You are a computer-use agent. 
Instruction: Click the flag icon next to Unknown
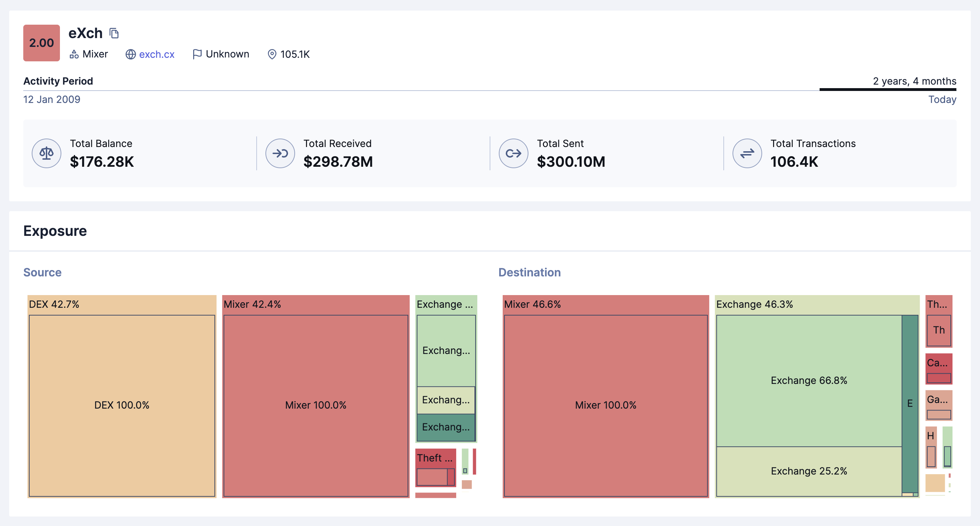point(197,54)
